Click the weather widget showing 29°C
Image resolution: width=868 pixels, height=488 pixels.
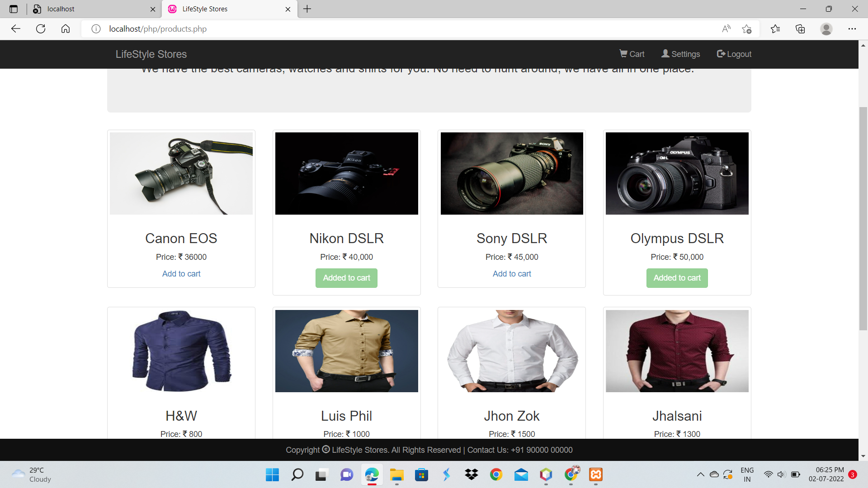tap(32, 474)
